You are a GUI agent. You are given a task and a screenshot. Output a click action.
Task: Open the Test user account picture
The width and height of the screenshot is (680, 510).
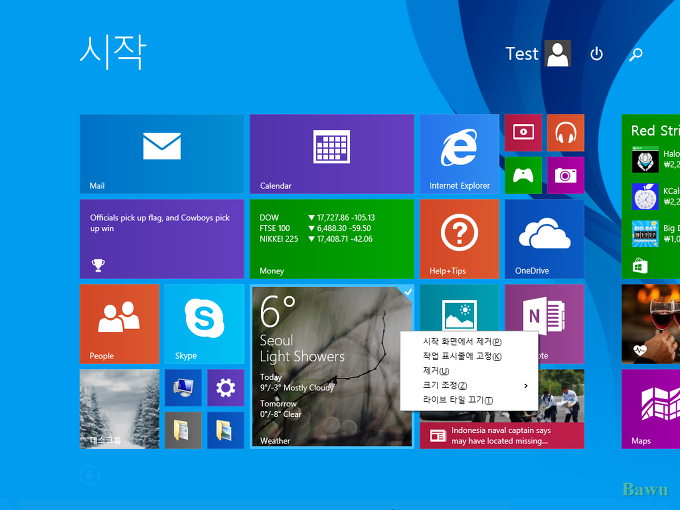click(557, 53)
